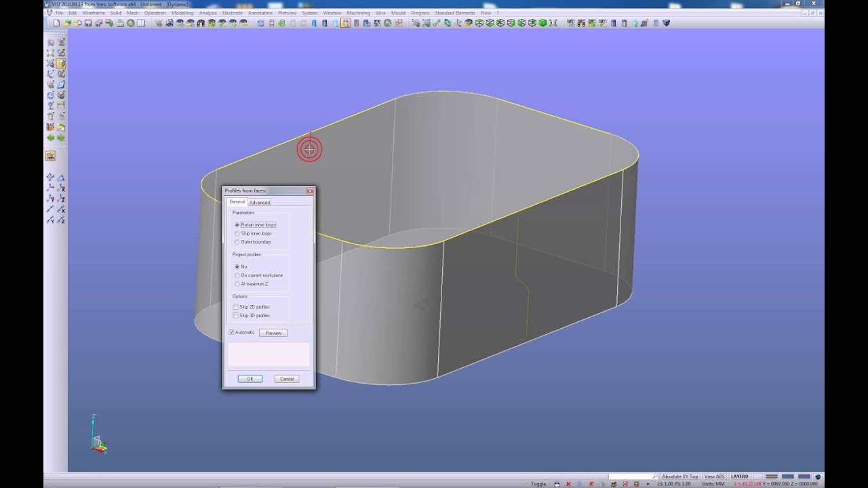The image size is (868, 488).
Task: Click the Absolute XY Top status field
Action: [680, 476]
